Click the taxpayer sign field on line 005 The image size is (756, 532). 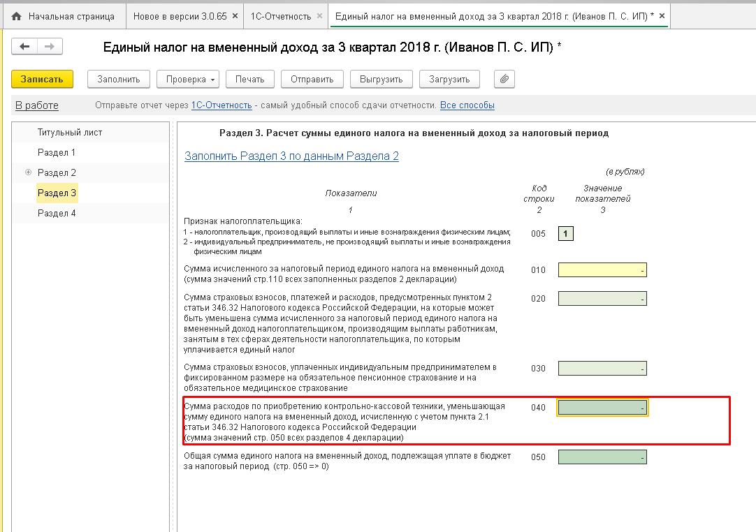(x=565, y=234)
